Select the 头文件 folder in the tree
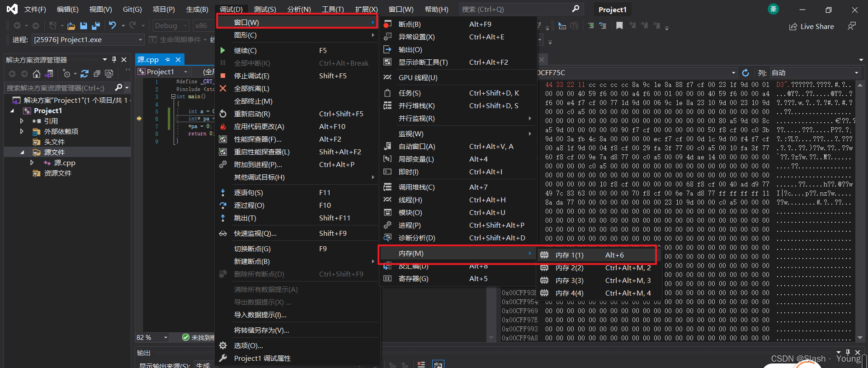 [x=54, y=142]
